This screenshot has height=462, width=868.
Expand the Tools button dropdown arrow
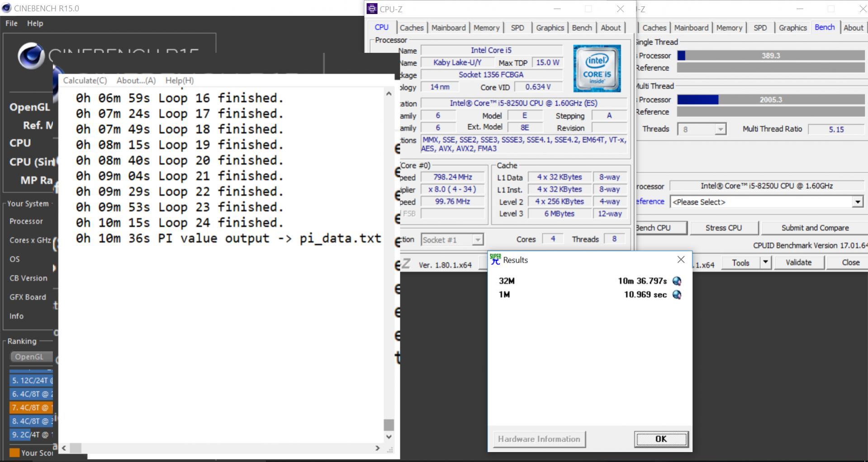tap(765, 262)
